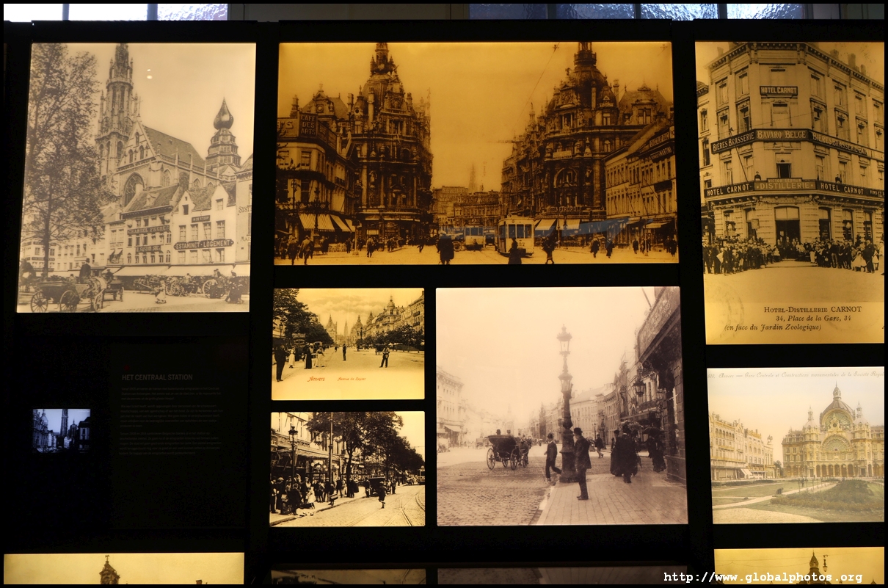Click the 'ESTAMINET-LOGEMENT' building sign
The image size is (888, 588).
pos(203,244)
